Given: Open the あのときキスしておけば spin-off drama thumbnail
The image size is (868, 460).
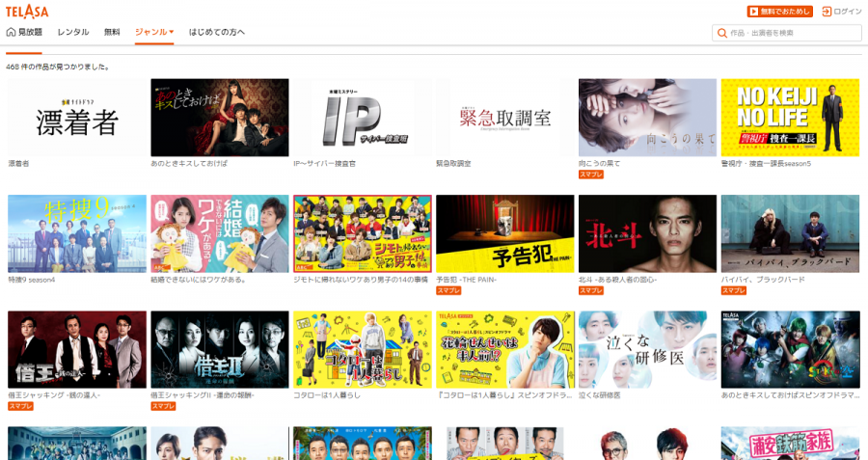Looking at the screenshot, I should [x=790, y=349].
